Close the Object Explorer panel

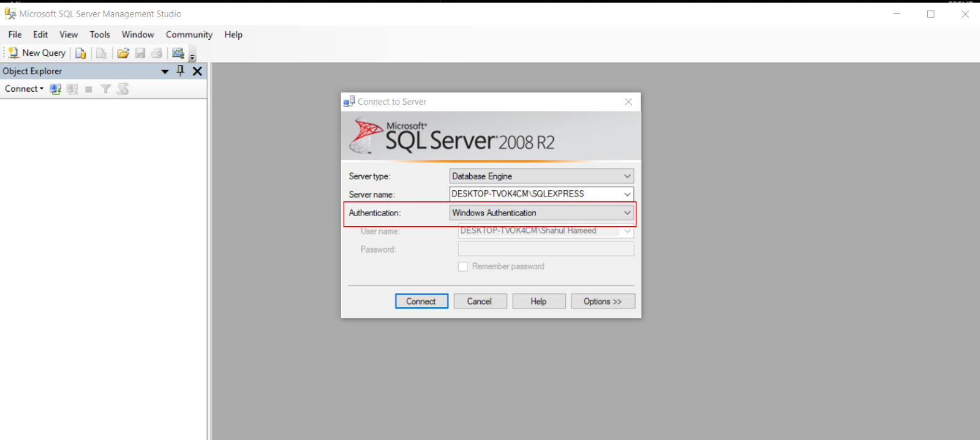197,71
